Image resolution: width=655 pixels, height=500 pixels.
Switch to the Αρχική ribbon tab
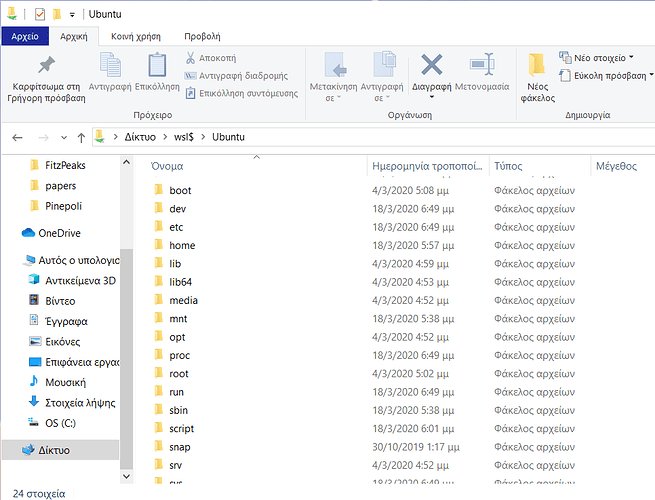point(74,36)
